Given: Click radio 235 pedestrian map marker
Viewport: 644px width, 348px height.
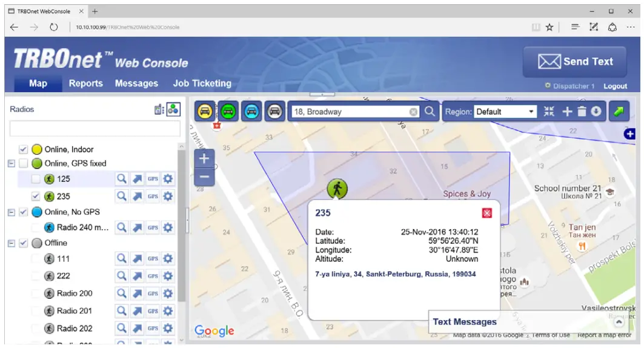Looking at the screenshot, I should pyautogui.click(x=337, y=189).
